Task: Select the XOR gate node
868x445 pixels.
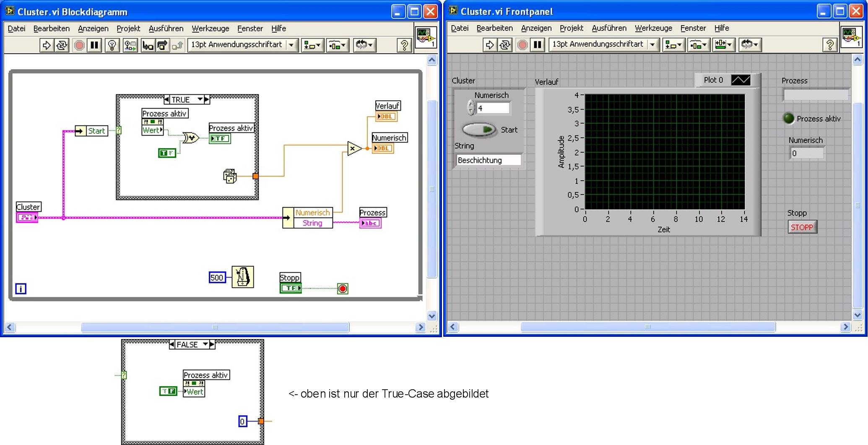Action: 190,138
